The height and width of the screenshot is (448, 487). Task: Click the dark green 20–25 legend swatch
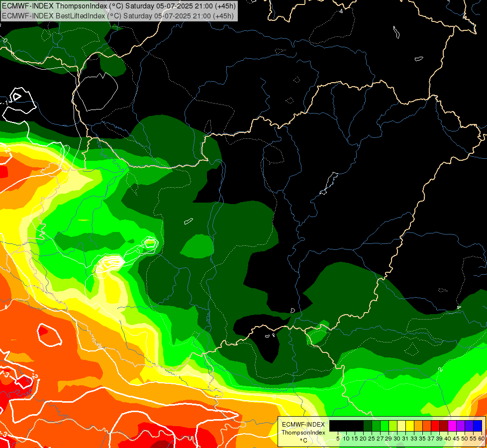coord(368,426)
